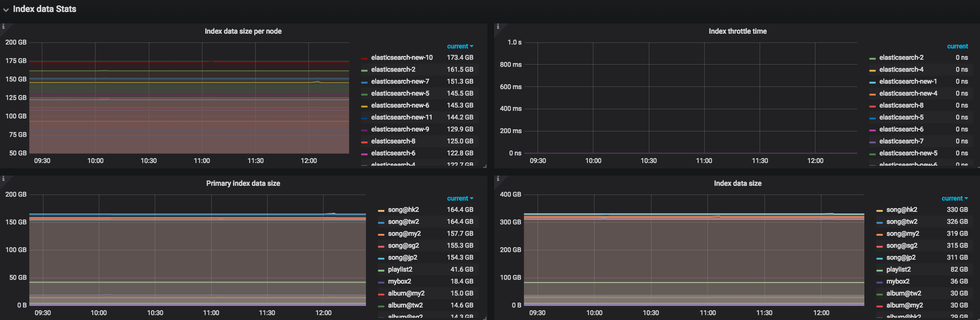Open the info icon of Index data size panel
This screenshot has height=320, width=980.
pos(498,179)
